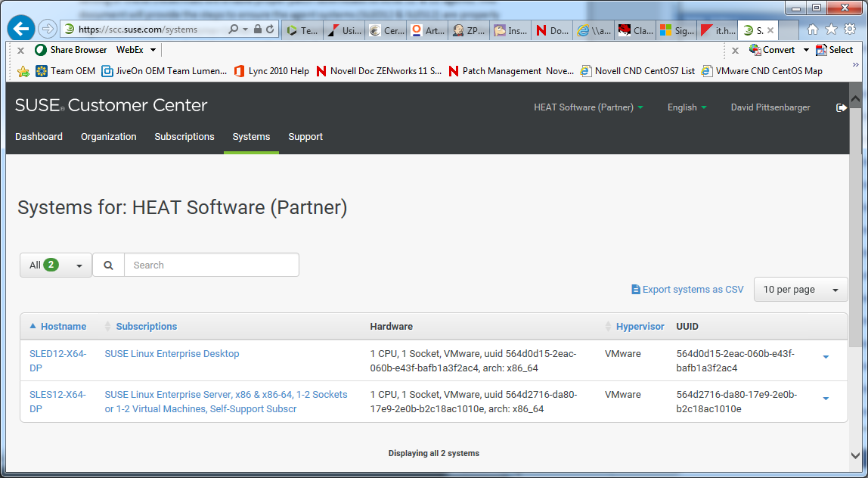The height and width of the screenshot is (478, 868).
Task: Open the Systems navigation item
Action: point(251,137)
